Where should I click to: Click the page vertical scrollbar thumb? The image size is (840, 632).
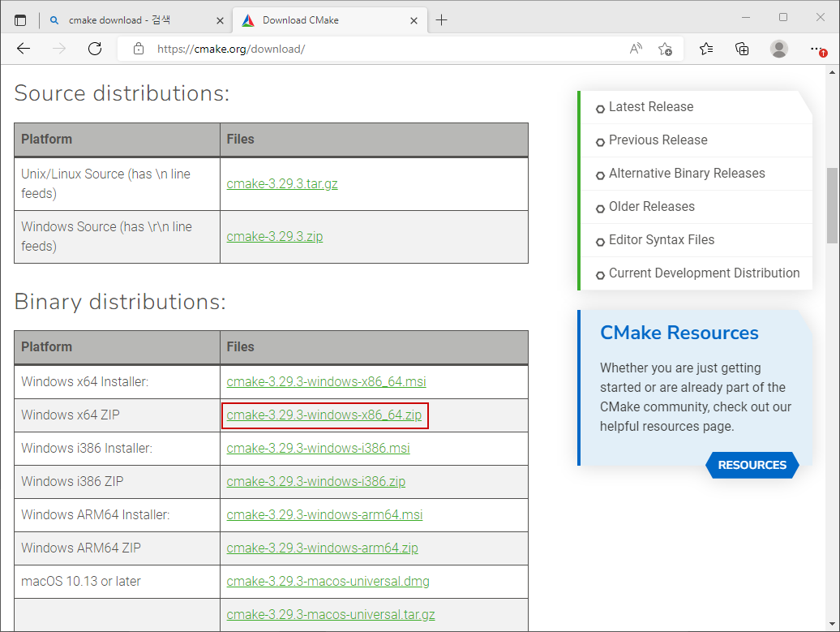(x=832, y=205)
